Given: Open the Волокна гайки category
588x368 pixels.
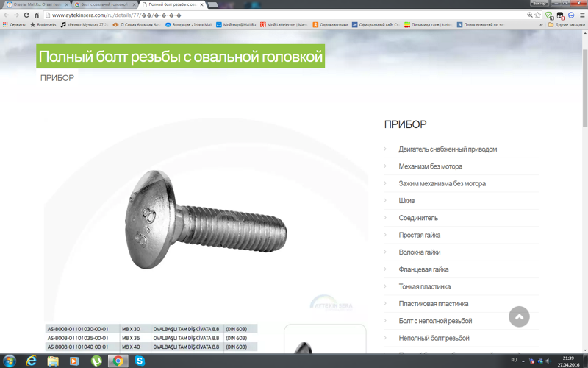Looking at the screenshot, I should pos(419,252).
